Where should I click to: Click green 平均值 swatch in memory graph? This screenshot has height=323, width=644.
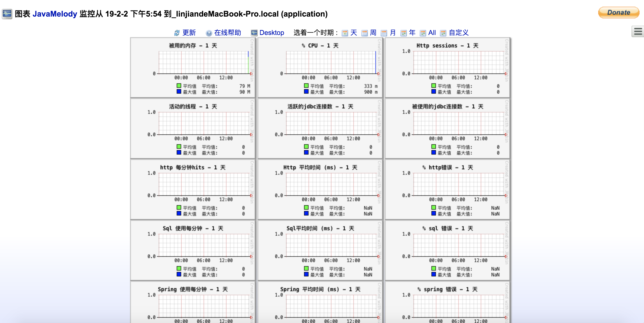tap(179, 86)
